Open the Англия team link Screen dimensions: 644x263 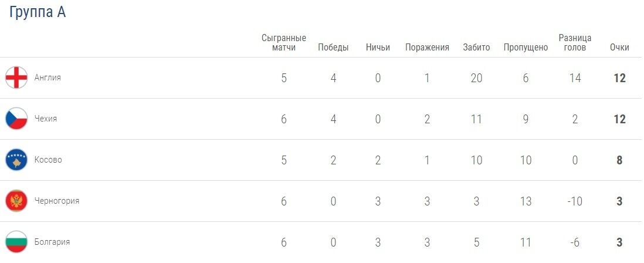tap(48, 77)
